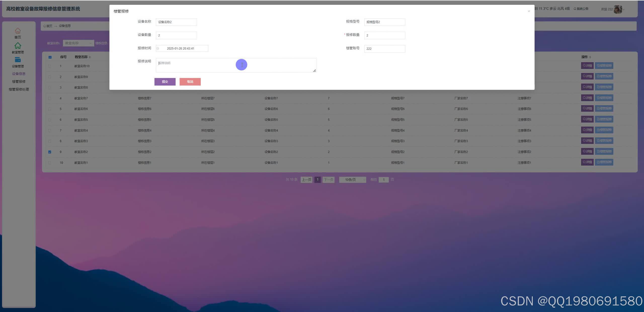Click the sort arrows beside 教室名称 header
The width and height of the screenshot is (644, 312).
(90, 57)
